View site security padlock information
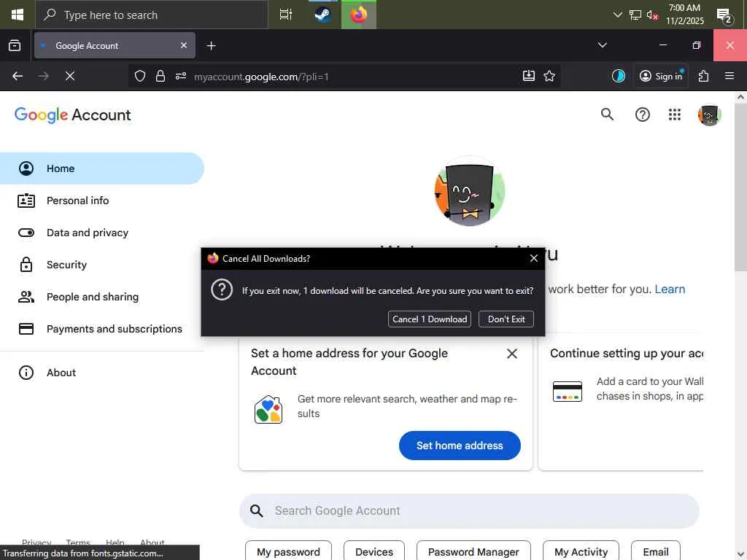The image size is (747, 560). (160, 76)
